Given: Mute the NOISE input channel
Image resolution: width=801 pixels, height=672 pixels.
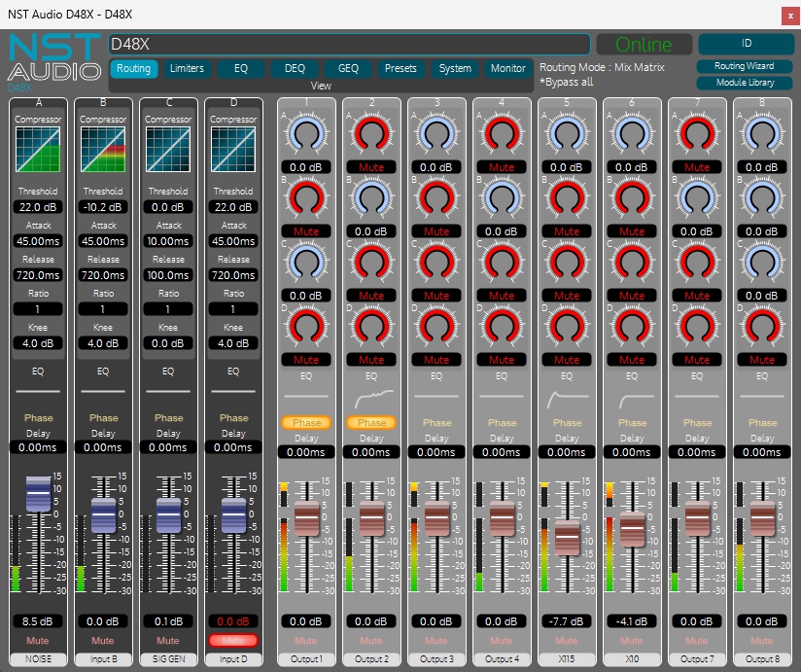Looking at the screenshot, I should tap(38, 640).
